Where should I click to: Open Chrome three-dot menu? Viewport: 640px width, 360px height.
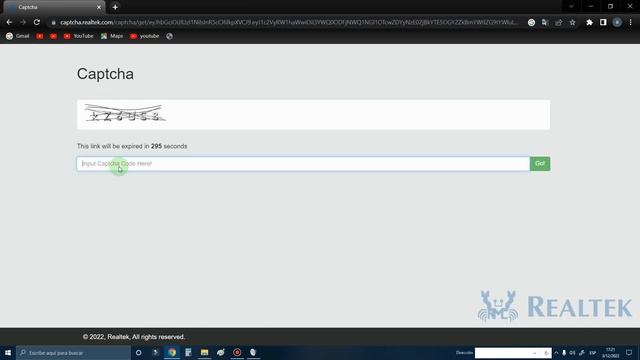[631, 22]
